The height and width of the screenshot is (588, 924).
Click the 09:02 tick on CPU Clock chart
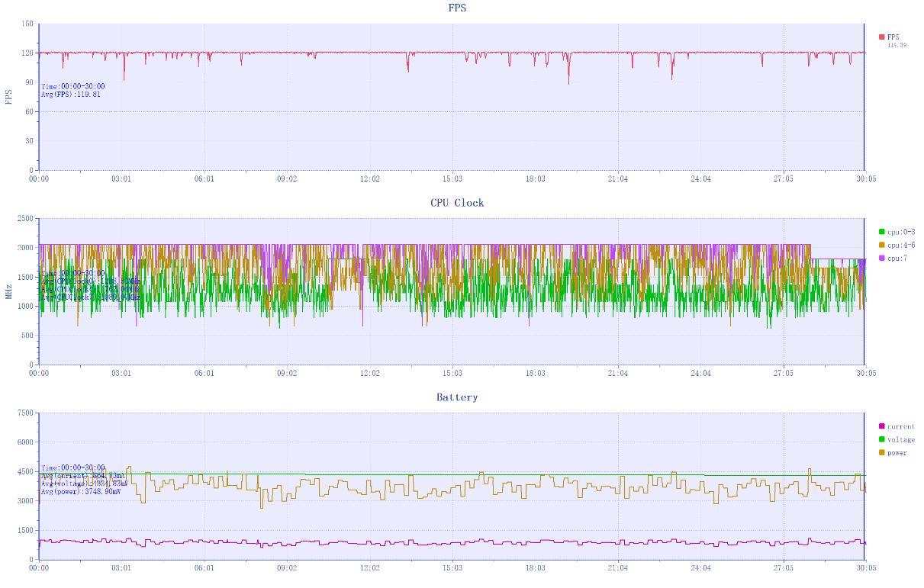(x=287, y=374)
